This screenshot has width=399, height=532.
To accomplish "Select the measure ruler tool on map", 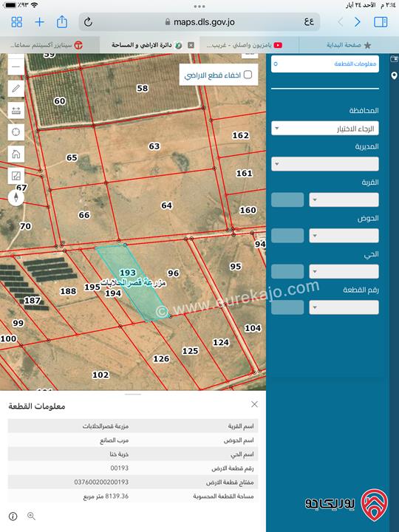I will point(16,110).
